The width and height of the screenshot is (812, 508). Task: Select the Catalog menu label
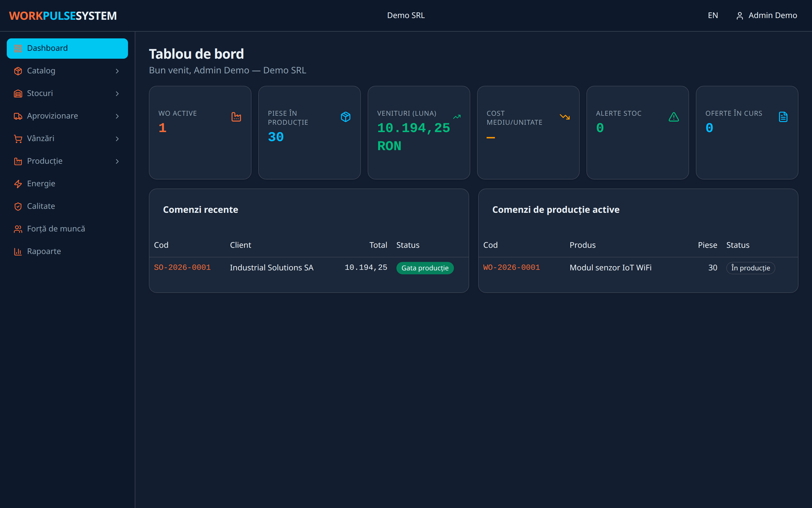point(41,71)
